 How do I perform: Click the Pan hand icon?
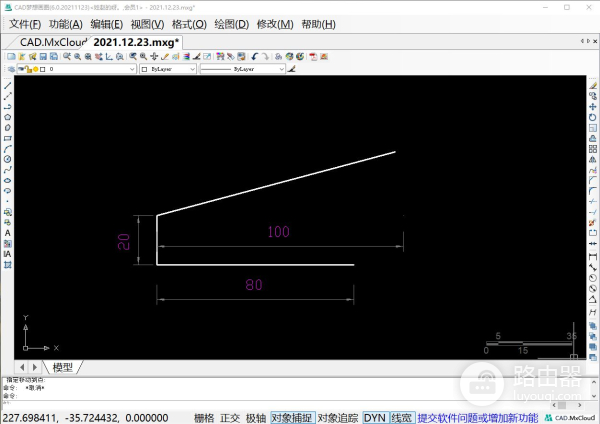(153, 57)
